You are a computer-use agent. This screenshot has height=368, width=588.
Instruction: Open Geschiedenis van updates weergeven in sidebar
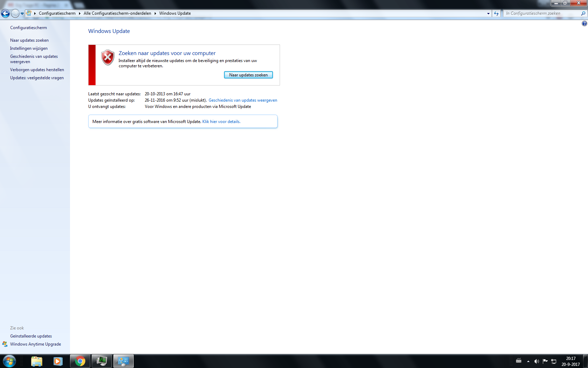[x=34, y=59]
